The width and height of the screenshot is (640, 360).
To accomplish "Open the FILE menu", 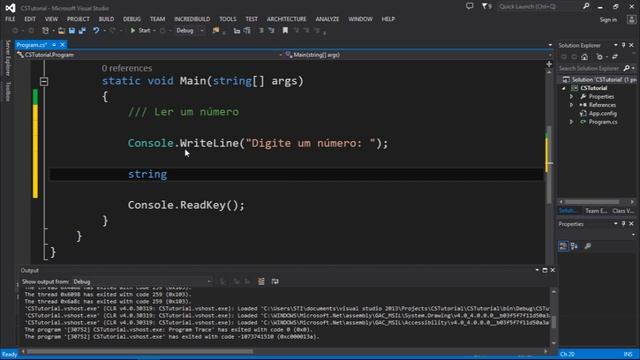I will point(10,19).
